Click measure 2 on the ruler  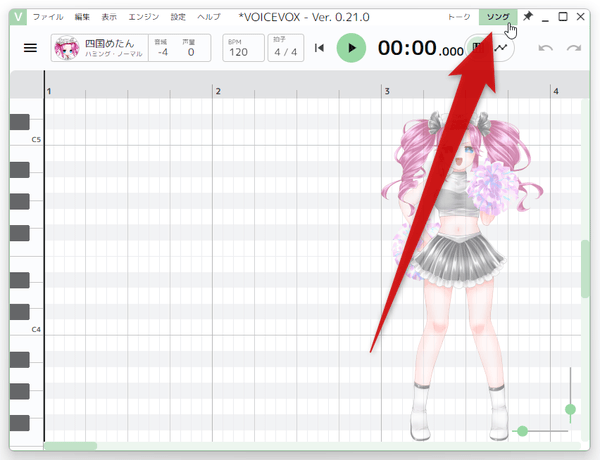218,91
